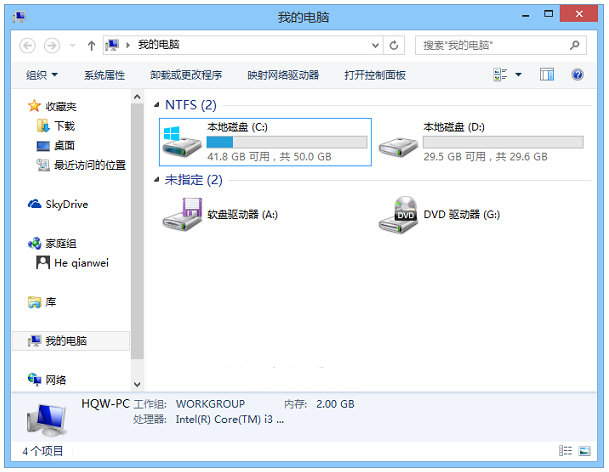The height and width of the screenshot is (472, 609).
Task: Open the 下载 folder
Action: point(64,126)
